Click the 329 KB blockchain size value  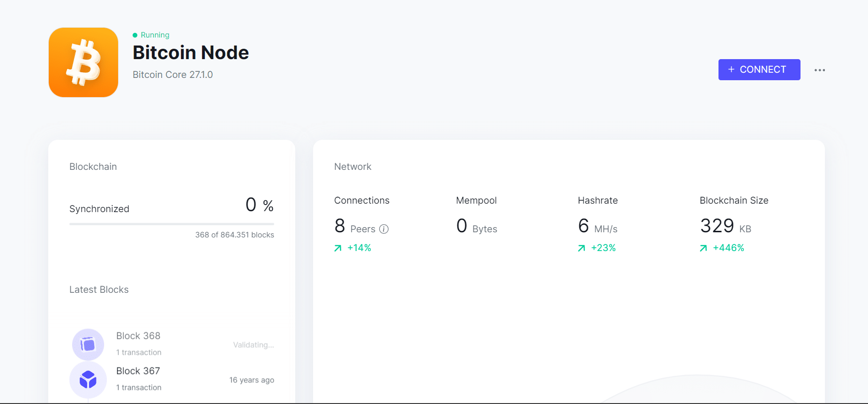pos(726,226)
